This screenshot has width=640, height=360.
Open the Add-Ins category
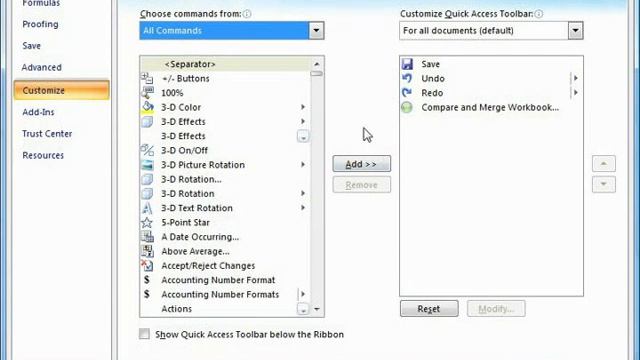pyautogui.click(x=38, y=112)
